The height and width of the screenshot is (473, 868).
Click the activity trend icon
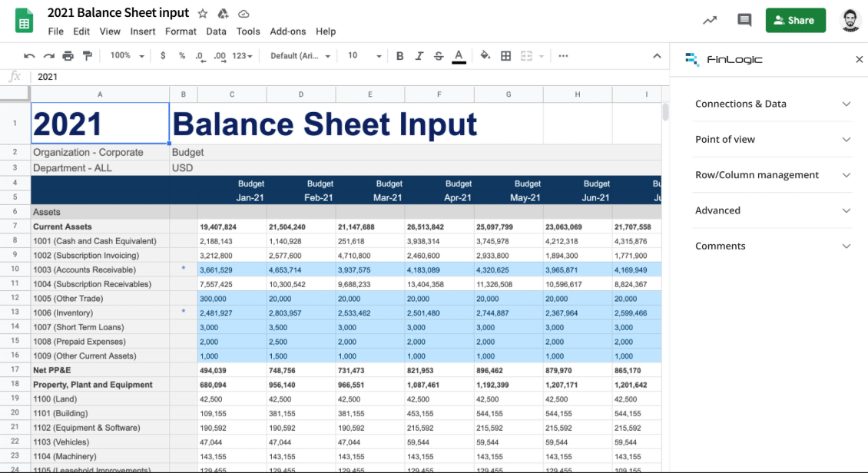(x=710, y=21)
